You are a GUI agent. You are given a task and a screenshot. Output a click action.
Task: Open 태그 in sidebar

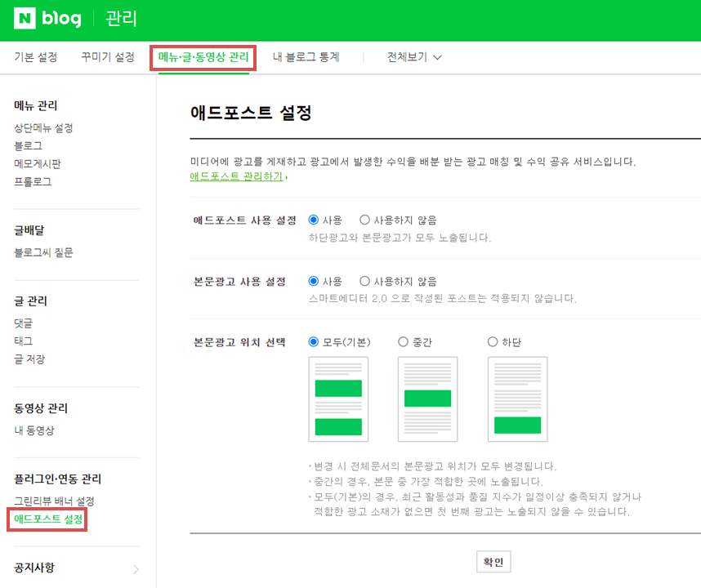click(23, 341)
